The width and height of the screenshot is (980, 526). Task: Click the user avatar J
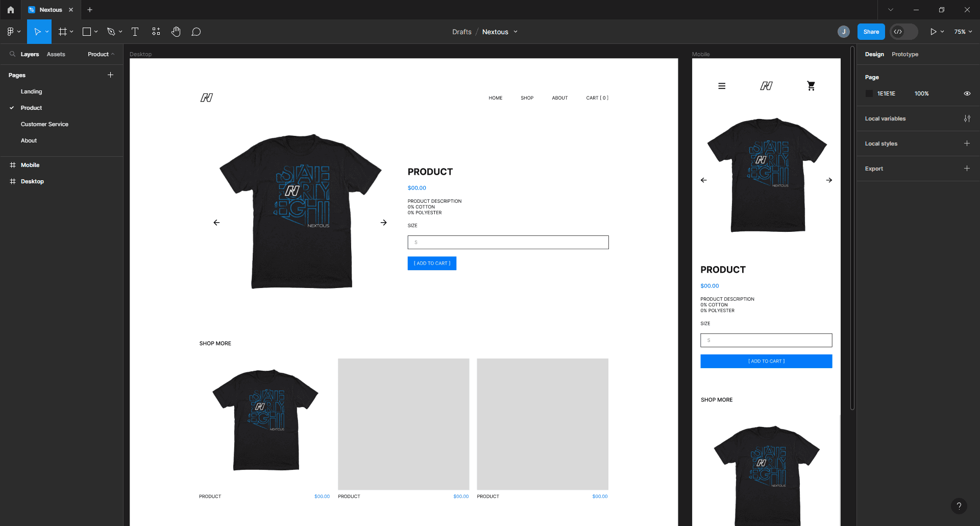click(x=844, y=32)
